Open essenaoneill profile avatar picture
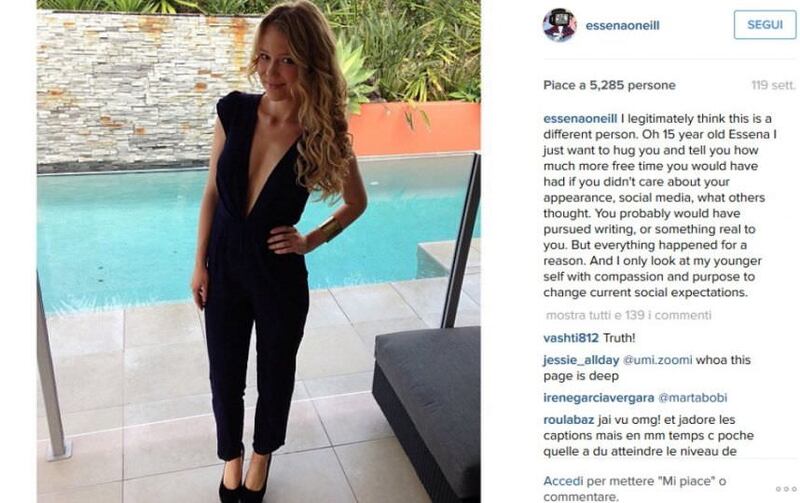 (560, 25)
